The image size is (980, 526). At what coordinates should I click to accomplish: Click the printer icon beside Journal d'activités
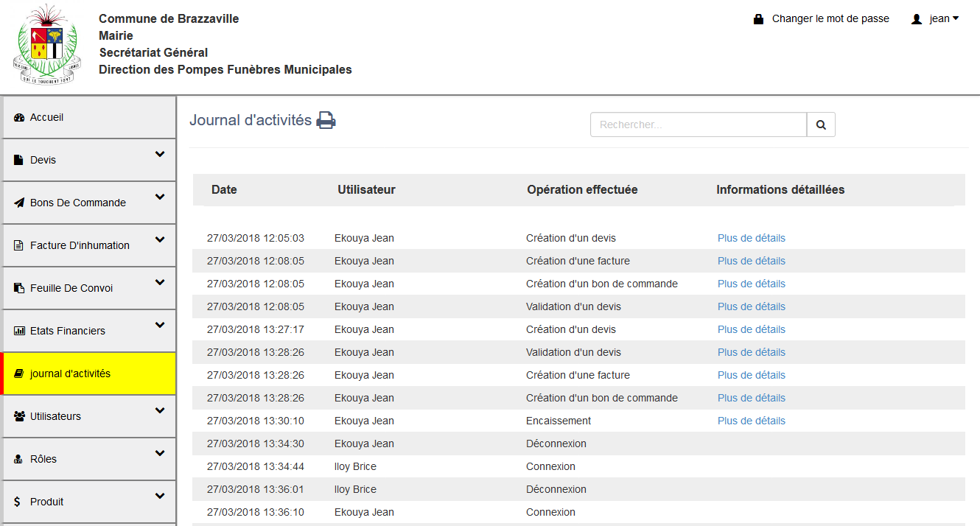(326, 120)
